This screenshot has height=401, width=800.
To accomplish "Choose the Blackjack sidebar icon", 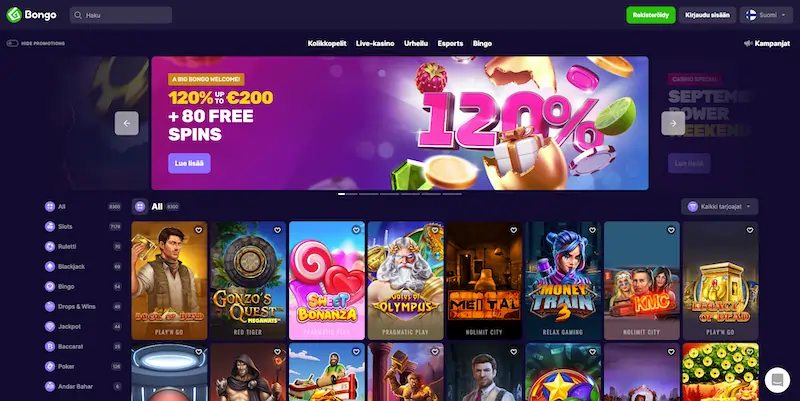I will [49, 266].
